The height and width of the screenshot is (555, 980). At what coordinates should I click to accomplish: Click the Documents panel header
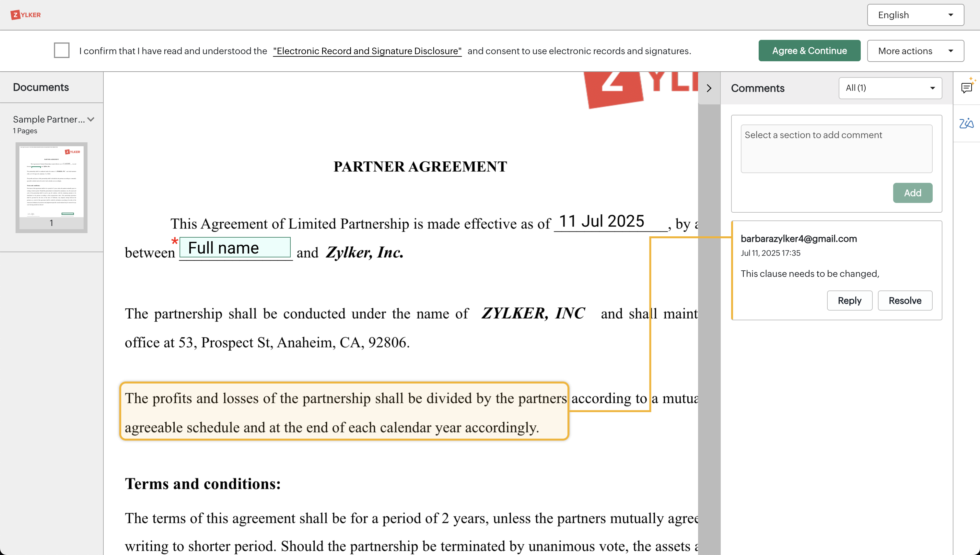point(41,87)
